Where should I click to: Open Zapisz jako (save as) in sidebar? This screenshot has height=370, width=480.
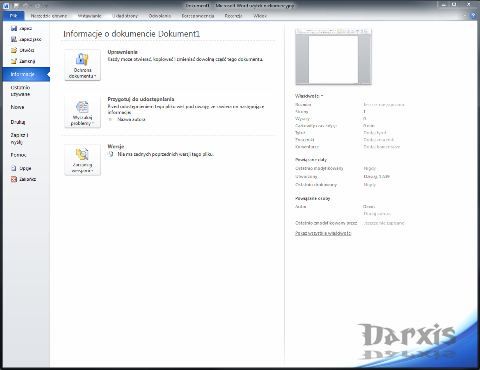26,39
